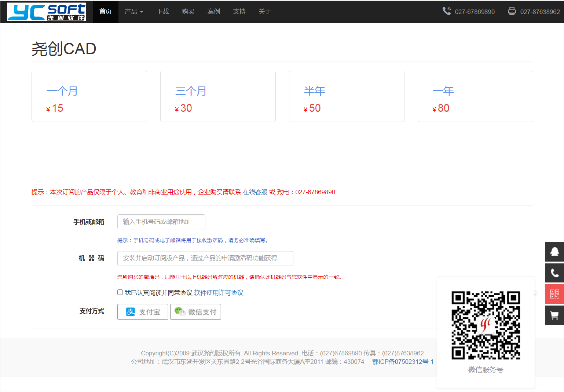The image size is (564, 392).
Task: Open the QQ chat sidebar icon
Action: (x=554, y=252)
